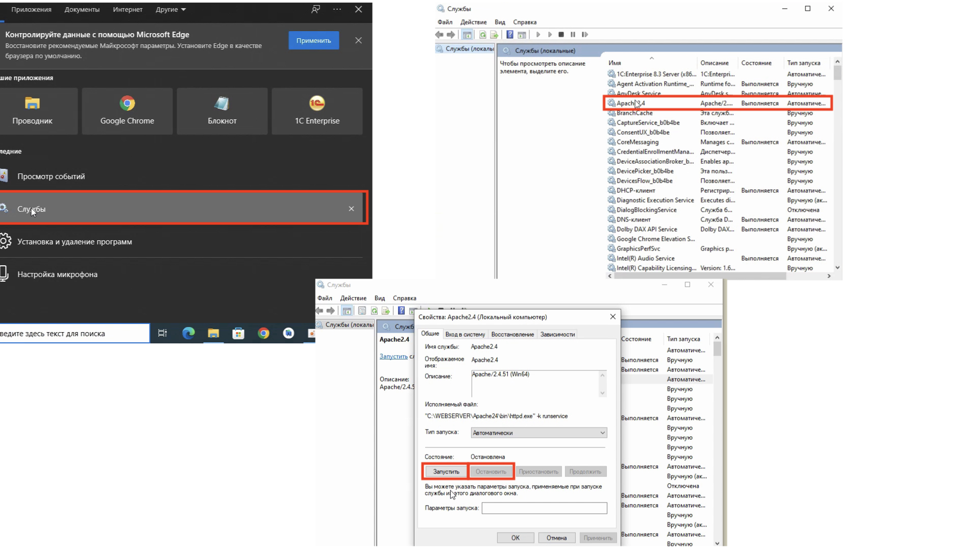Open the Действие menu in the Services window behind the dialog

tap(353, 298)
